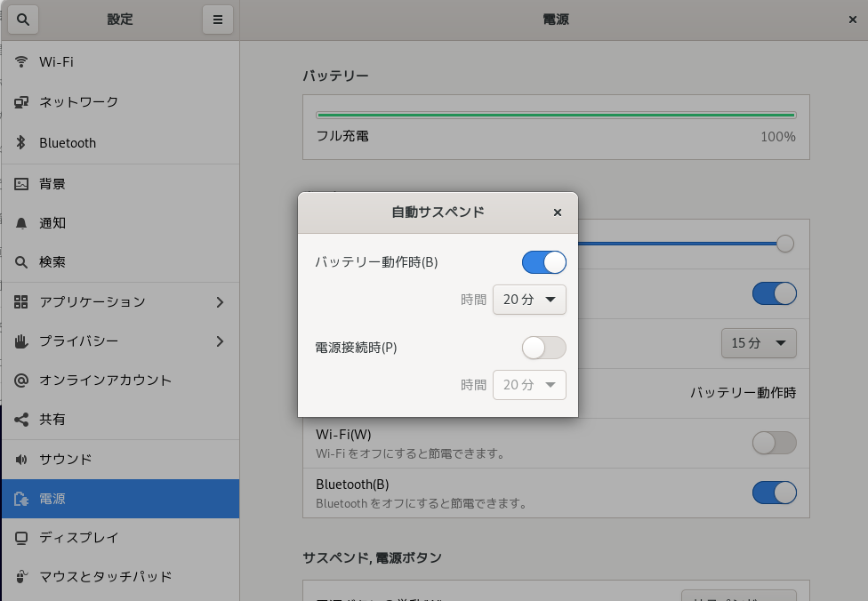Open オンラインアカウント settings
Screen dimensions: 868x601
pyautogui.click(x=120, y=381)
